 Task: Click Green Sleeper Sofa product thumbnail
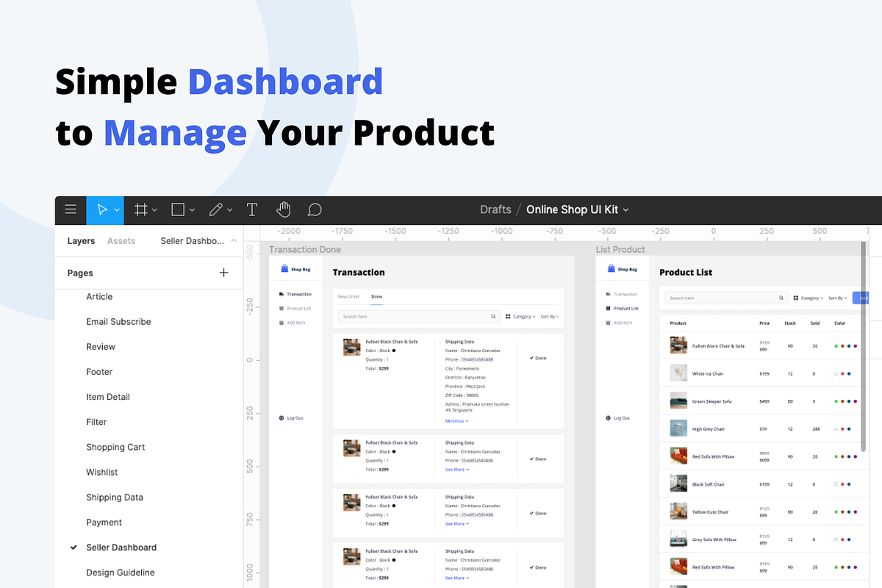click(678, 401)
